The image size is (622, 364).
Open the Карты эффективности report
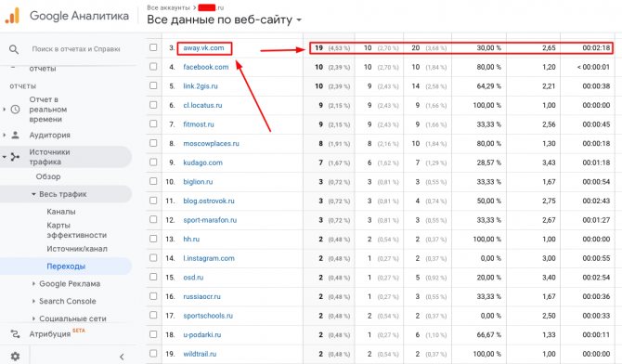coord(76,230)
